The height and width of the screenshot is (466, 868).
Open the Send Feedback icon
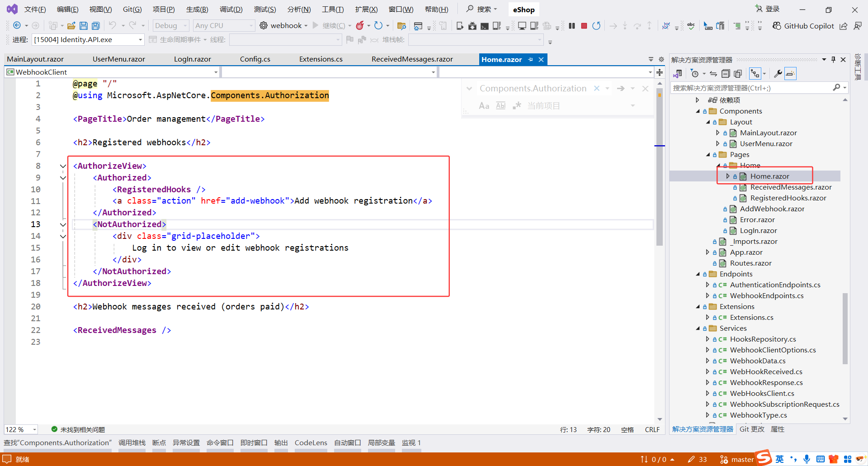tap(858, 26)
